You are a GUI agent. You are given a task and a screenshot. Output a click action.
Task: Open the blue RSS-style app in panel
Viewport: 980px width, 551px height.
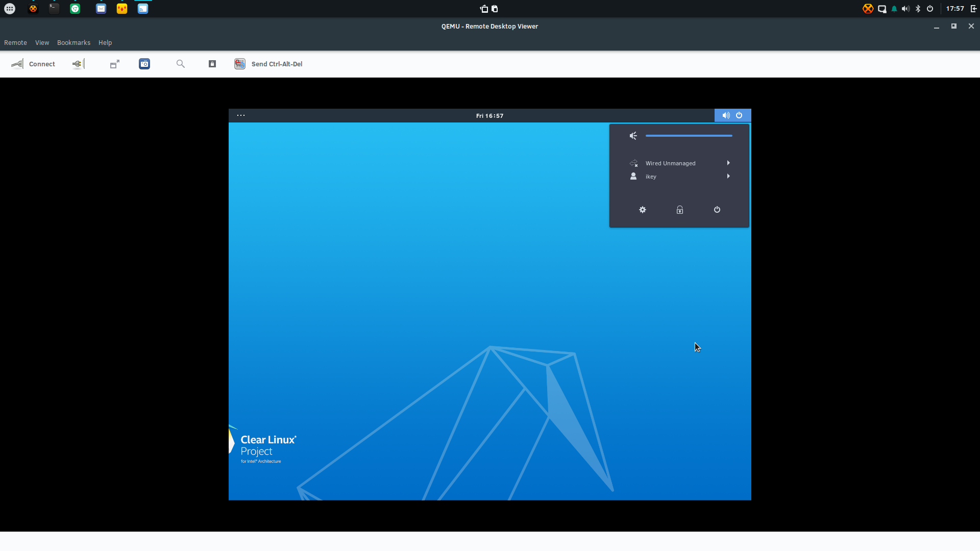pos(143,9)
